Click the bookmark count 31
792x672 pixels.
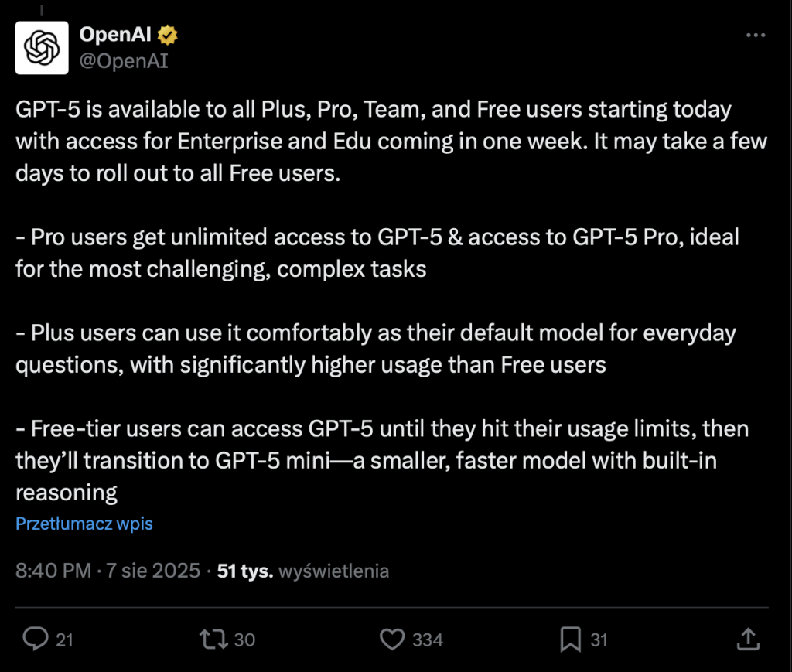[x=599, y=640]
